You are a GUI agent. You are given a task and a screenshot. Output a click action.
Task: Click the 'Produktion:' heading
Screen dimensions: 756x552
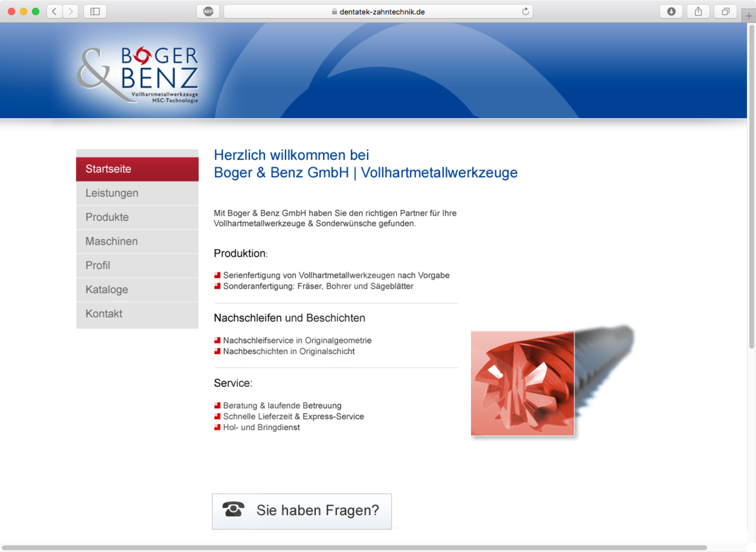point(240,253)
